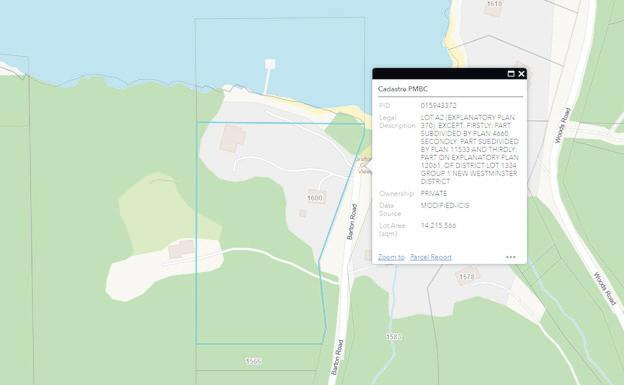Click the square dock platform in the lake

point(270,64)
